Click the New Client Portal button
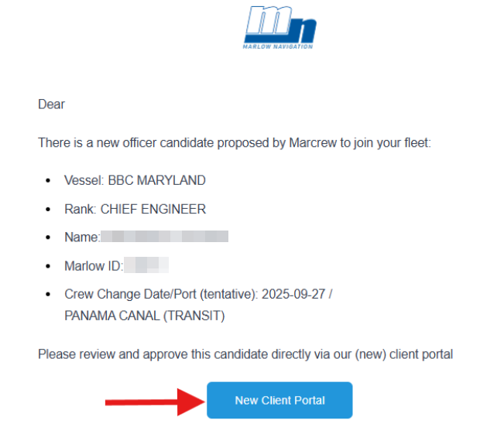 tap(279, 400)
